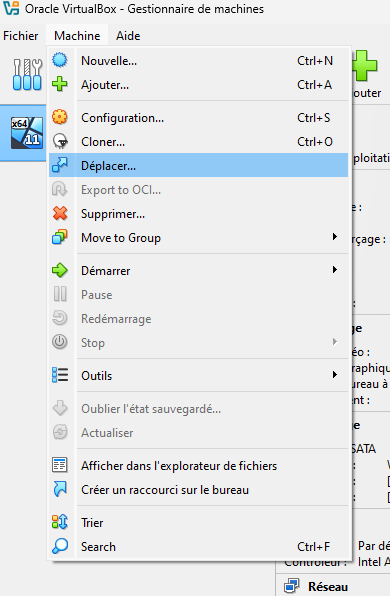Viewport: 390px width, 596px height.
Task: Click Démarrer entry text
Action: coord(106,271)
